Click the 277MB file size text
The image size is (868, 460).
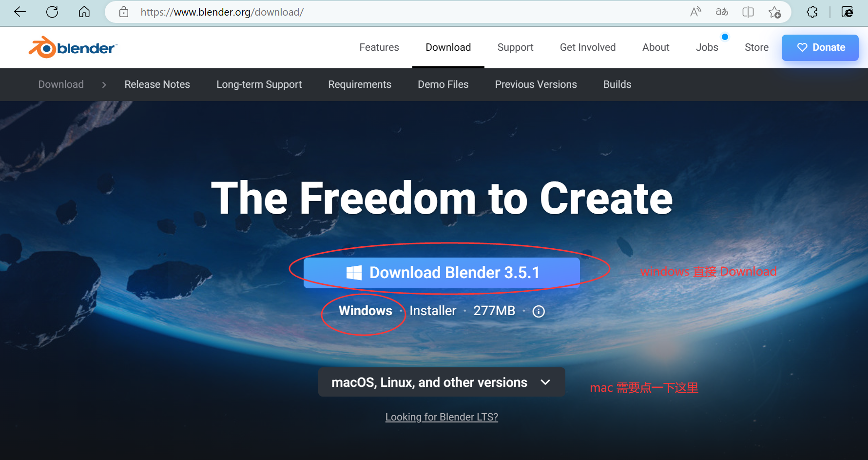coord(494,311)
